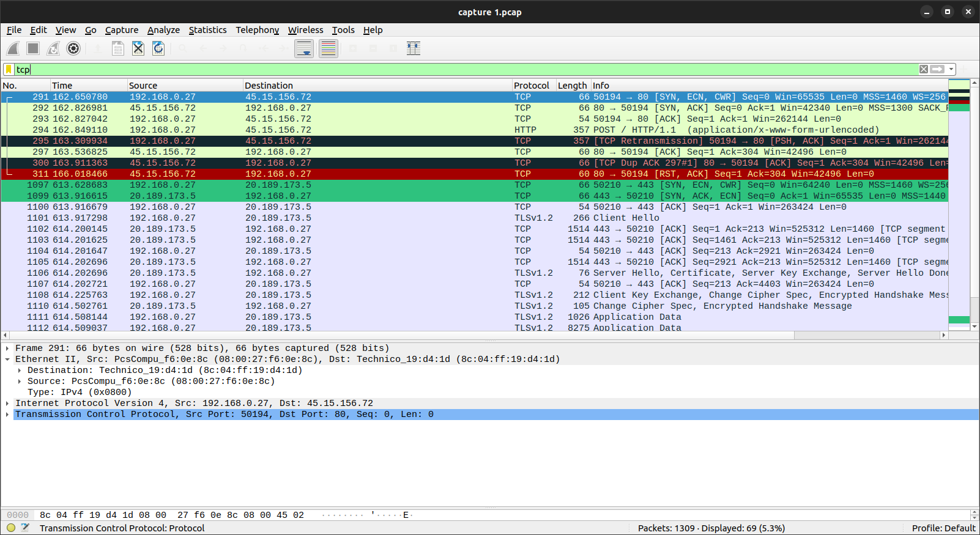Toggle auto-scroll during live capture
This screenshot has height=535, width=980.
tap(304, 48)
